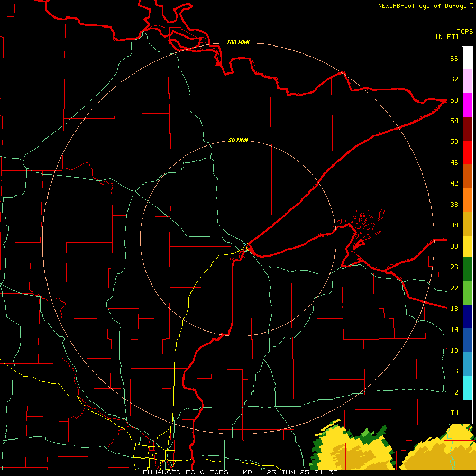Click the legend value '6'
Screen dimensions: 476x476
point(456,371)
